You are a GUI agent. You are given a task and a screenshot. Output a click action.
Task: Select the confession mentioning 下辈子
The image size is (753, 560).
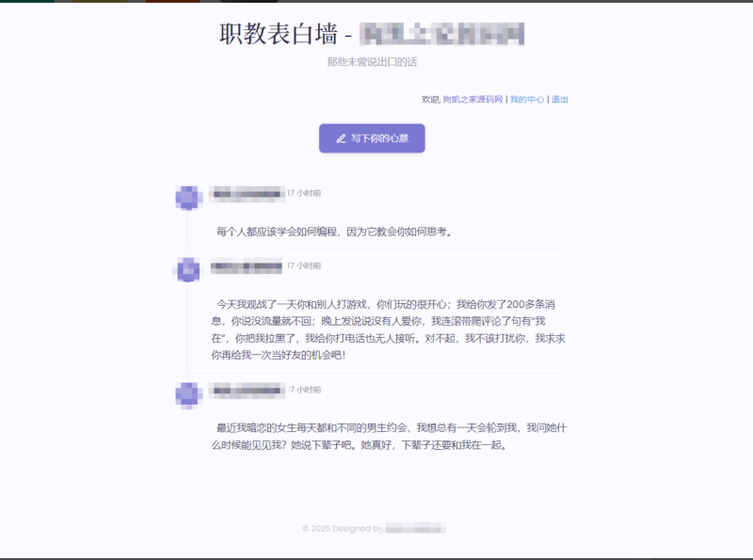click(376, 438)
